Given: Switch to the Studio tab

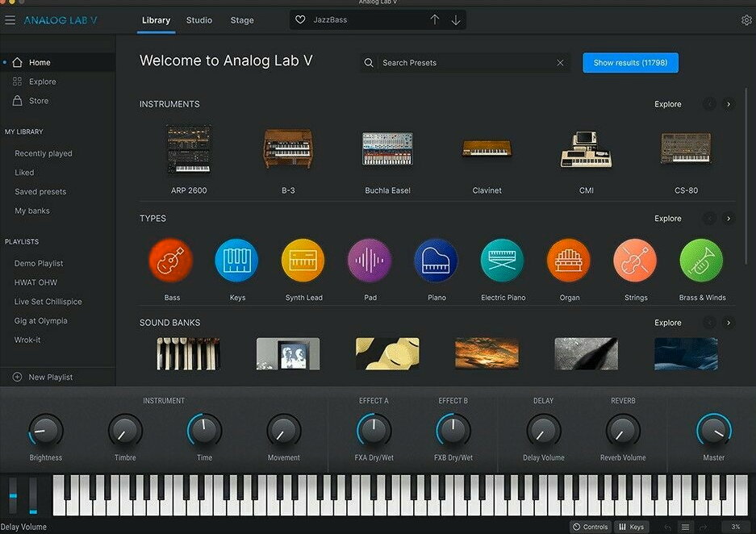Looking at the screenshot, I should tap(199, 20).
